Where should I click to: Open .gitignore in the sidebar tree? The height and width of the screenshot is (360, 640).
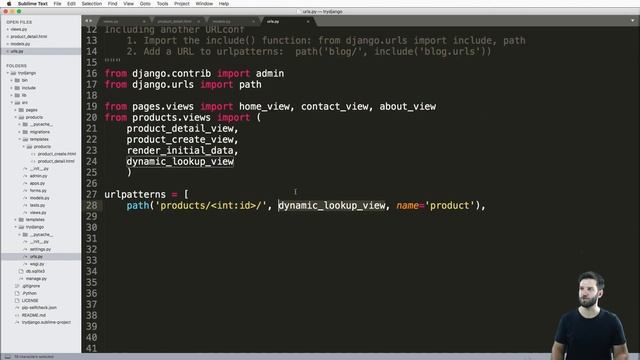pos(31,286)
